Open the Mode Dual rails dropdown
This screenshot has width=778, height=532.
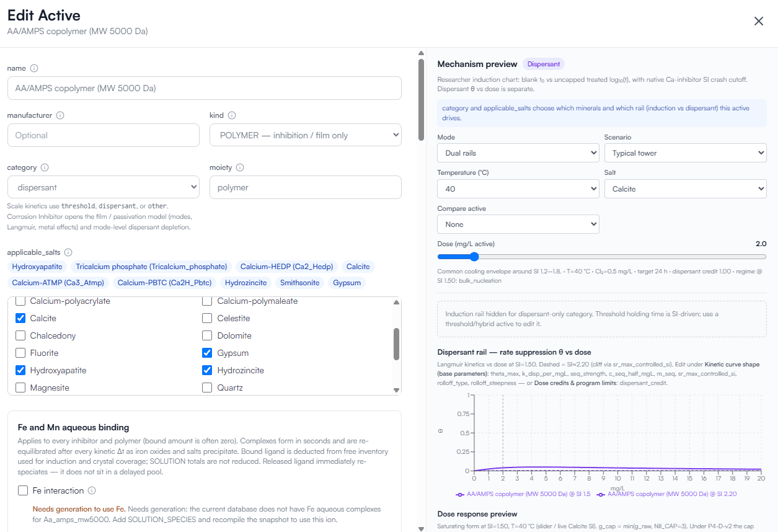(518, 153)
